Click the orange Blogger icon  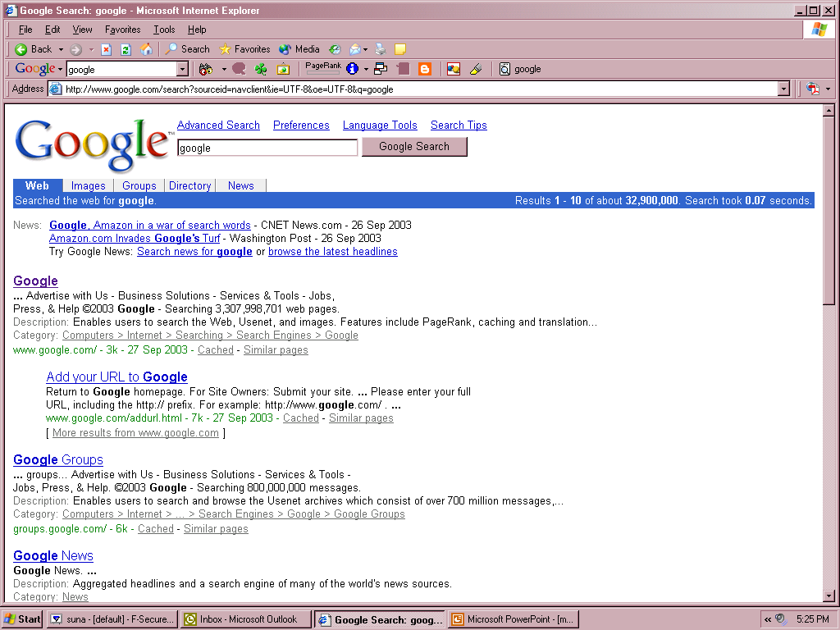click(424, 69)
